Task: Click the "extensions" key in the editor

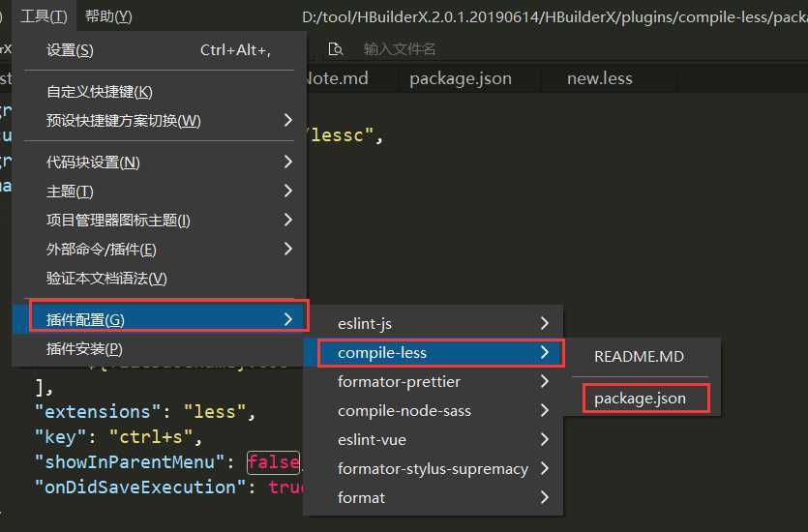Action: 98,411
